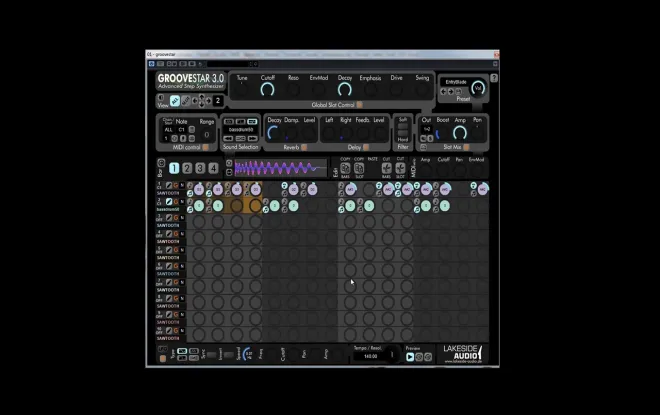The image size is (660, 415).
Task: Click the Copy Slot edit icon
Action: tap(359, 168)
